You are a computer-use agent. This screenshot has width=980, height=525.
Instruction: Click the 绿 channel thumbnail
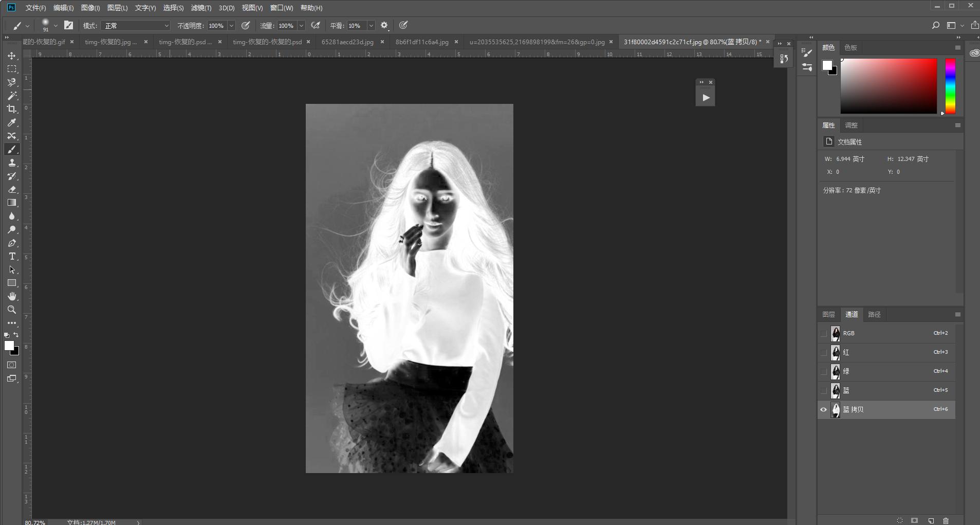coord(836,371)
